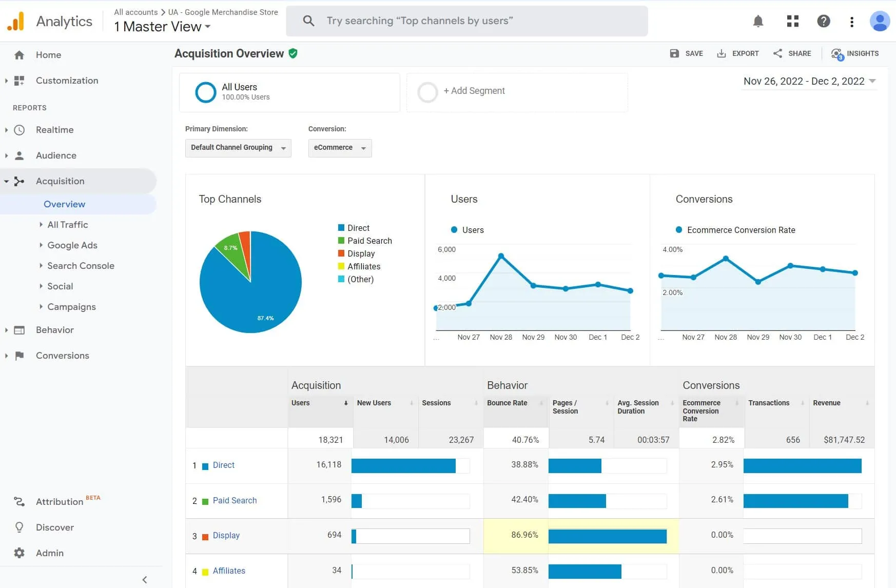
Task: Open the date range picker
Action: (809, 81)
